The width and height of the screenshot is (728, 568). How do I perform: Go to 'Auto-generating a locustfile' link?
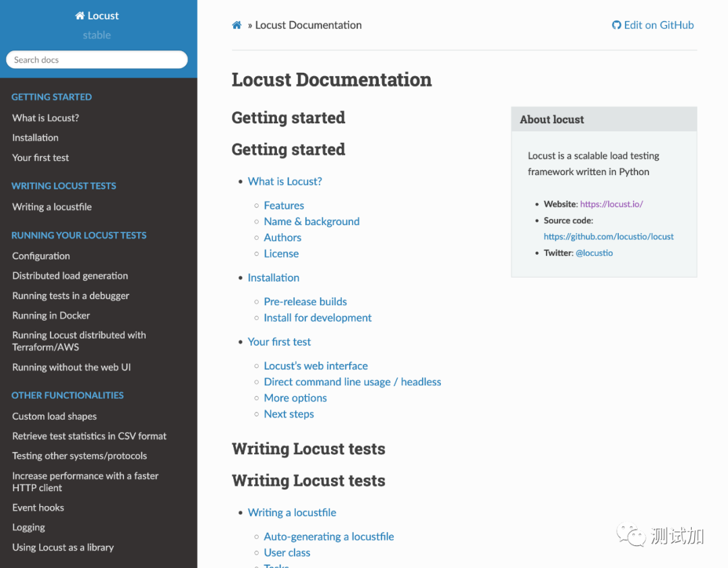[x=329, y=536]
